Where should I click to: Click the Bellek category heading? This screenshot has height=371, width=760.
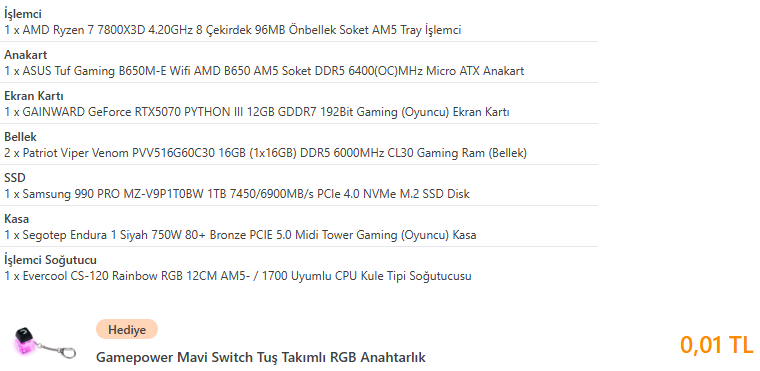click(20, 137)
